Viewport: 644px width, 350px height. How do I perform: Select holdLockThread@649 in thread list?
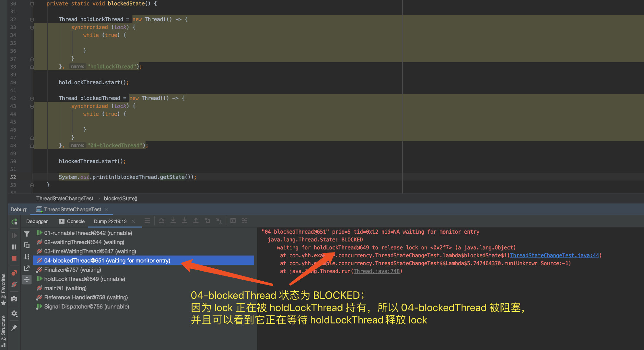click(x=84, y=279)
